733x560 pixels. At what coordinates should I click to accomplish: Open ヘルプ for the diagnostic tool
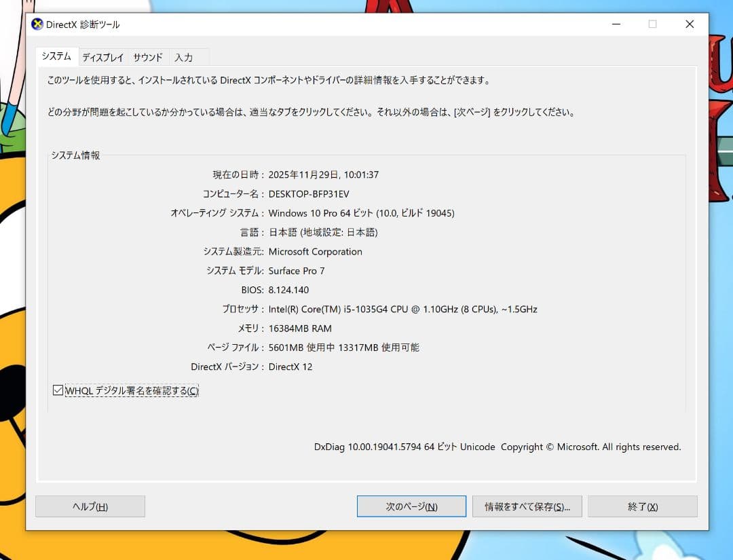(x=90, y=506)
